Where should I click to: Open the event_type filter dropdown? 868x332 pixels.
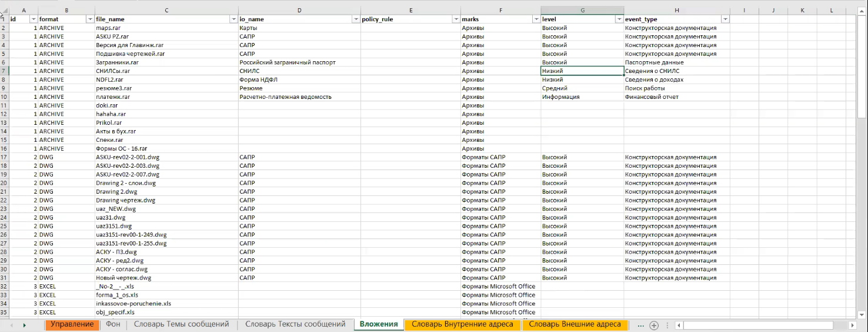point(725,19)
